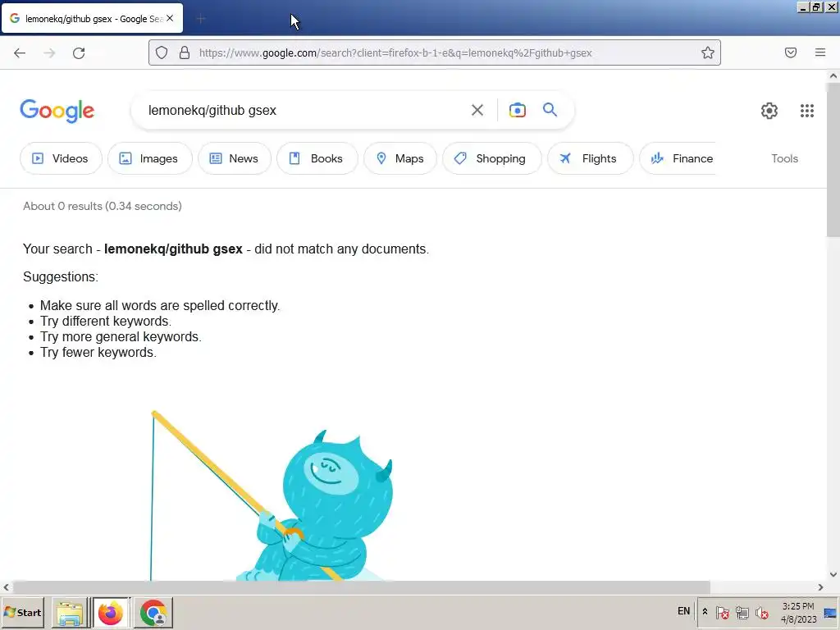
Task: Open the Save to Pocket icon
Action: point(790,52)
